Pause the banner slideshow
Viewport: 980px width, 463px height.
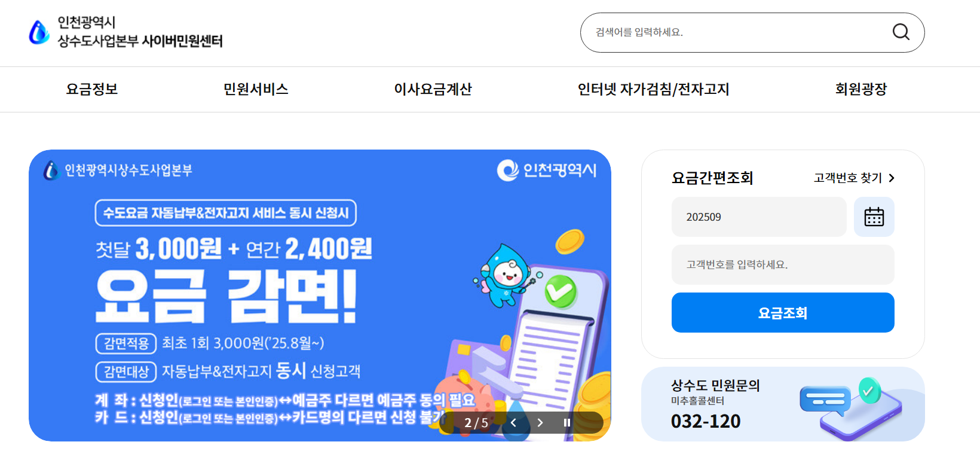click(x=567, y=423)
